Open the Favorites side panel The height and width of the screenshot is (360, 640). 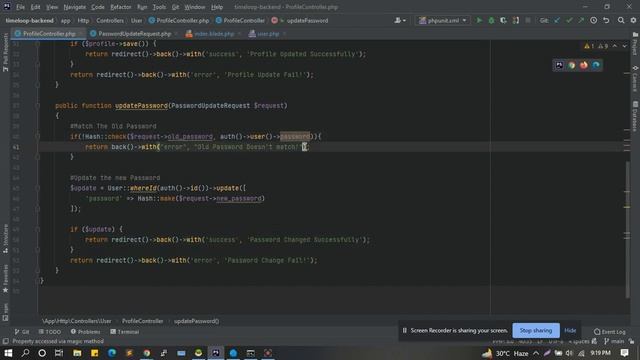[x=5, y=279]
